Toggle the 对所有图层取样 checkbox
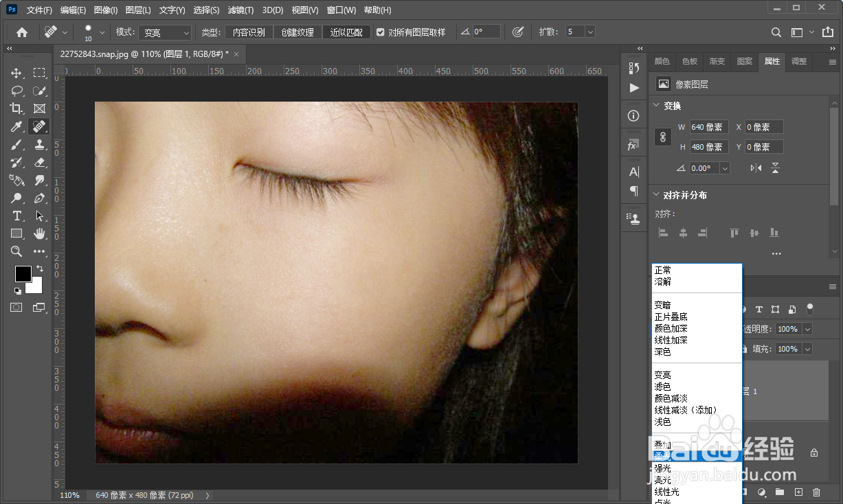 pyautogui.click(x=381, y=32)
